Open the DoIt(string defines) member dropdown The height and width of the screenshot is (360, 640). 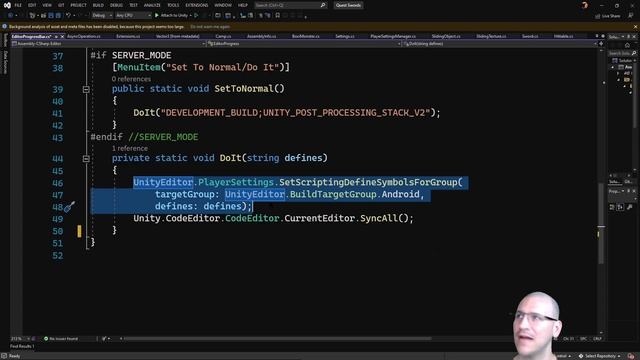click(x=500, y=44)
